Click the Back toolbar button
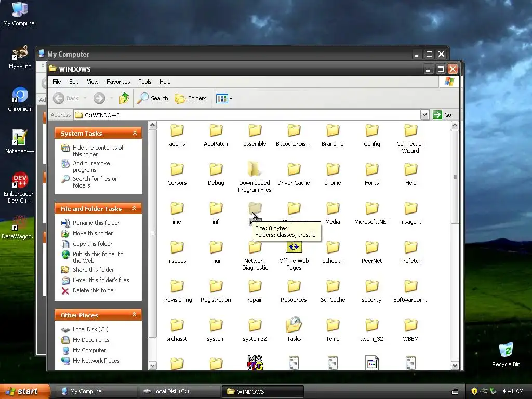The width and height of the screenshot is (532, 399). click(66, 98)
